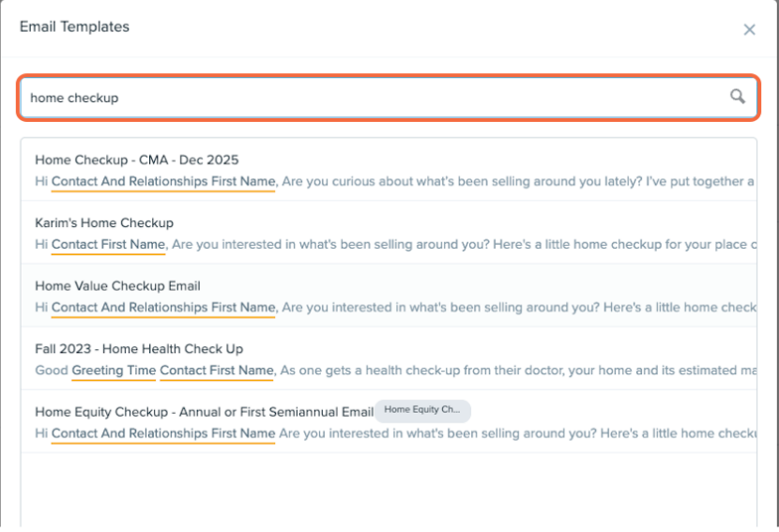This screenshot has width=779, height=532.
Task: Click the Home Equity Ch... tag chip
Action: pyautogui.click(x=422, y=410)
